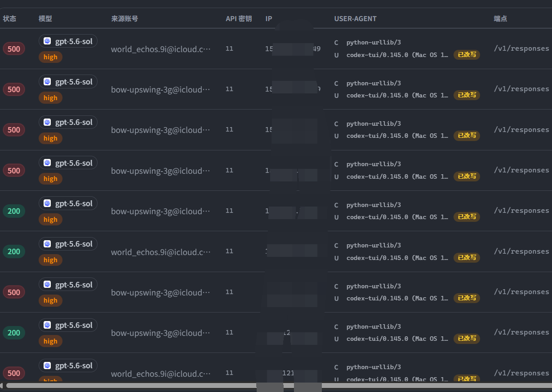Image resolution: width=552 pixels, height=392 pixels.
Task: Click the high tag in the top row
Action: tap(50, 57)
